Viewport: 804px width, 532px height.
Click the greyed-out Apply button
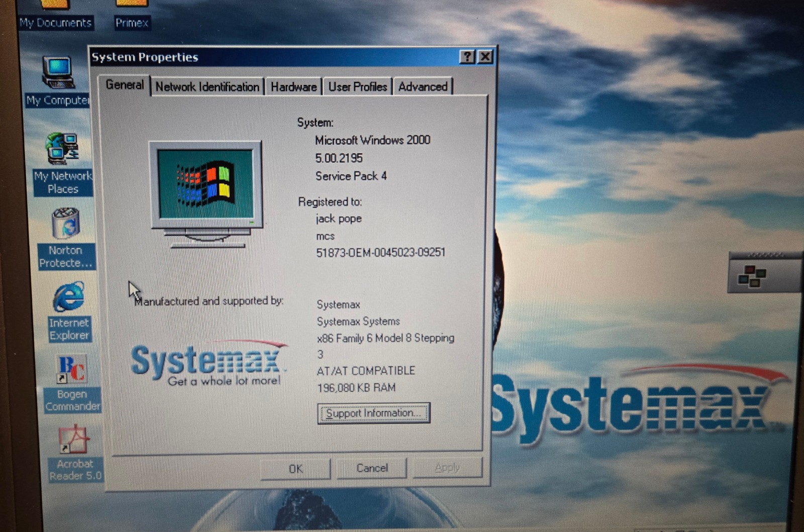point(447,468)
